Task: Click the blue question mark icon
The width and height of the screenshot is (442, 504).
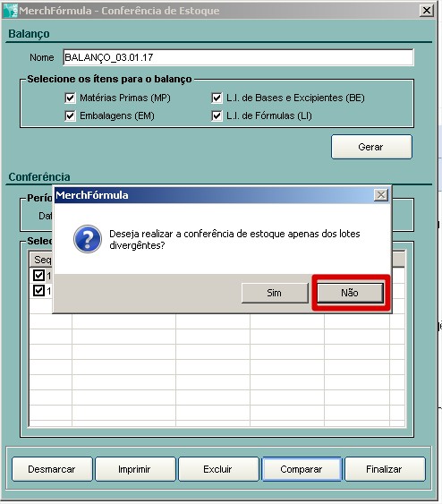Action: 88,239
